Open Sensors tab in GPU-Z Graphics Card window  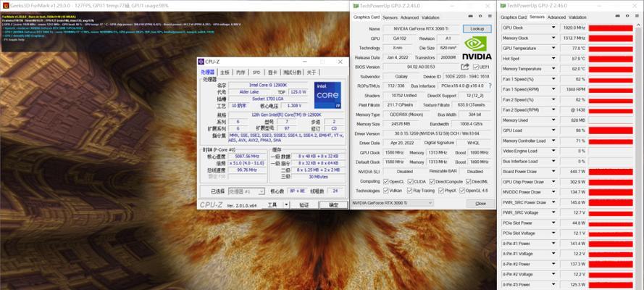(390, 17)
